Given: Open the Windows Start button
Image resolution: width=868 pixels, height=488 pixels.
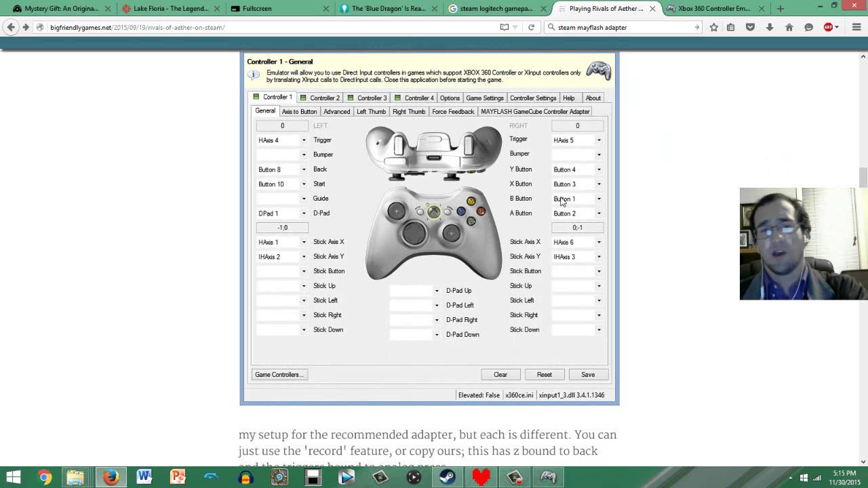Looking at the screenshot, I should [x=13, y=477].
